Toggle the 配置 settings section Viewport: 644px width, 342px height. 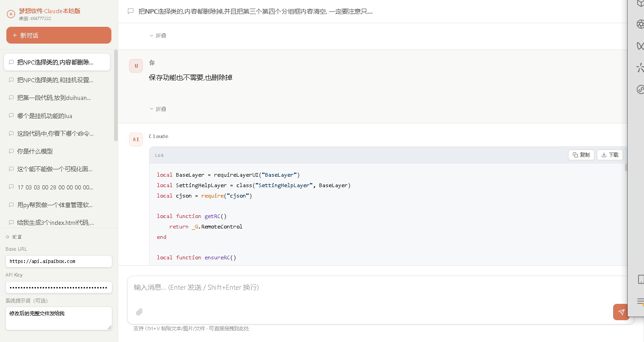pos(14,237)
